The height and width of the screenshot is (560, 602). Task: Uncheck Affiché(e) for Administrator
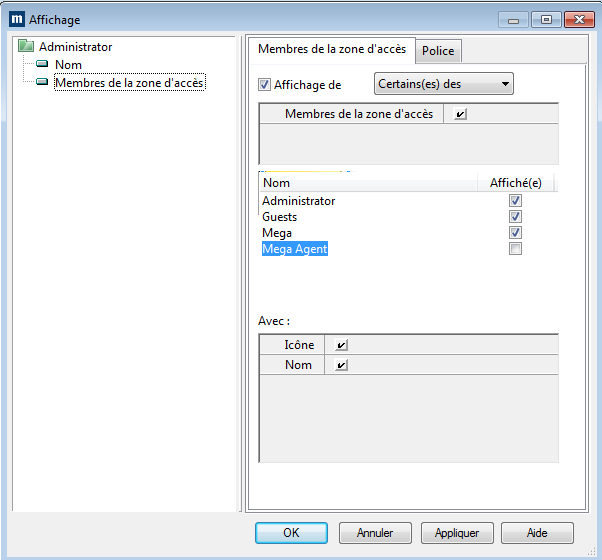click(515, 201)
